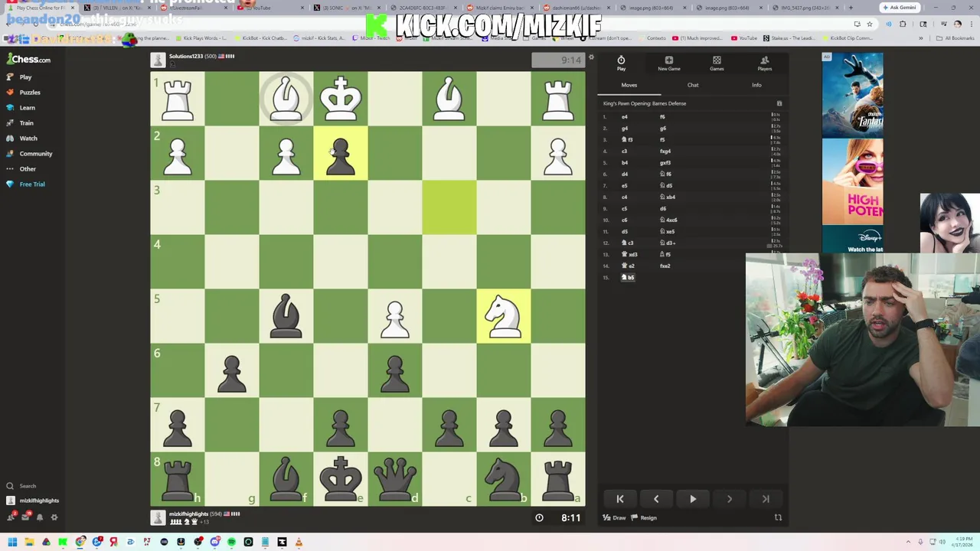Jump to the last move
This screenshot has width=980, height=551.
click(x=766, y=499)
